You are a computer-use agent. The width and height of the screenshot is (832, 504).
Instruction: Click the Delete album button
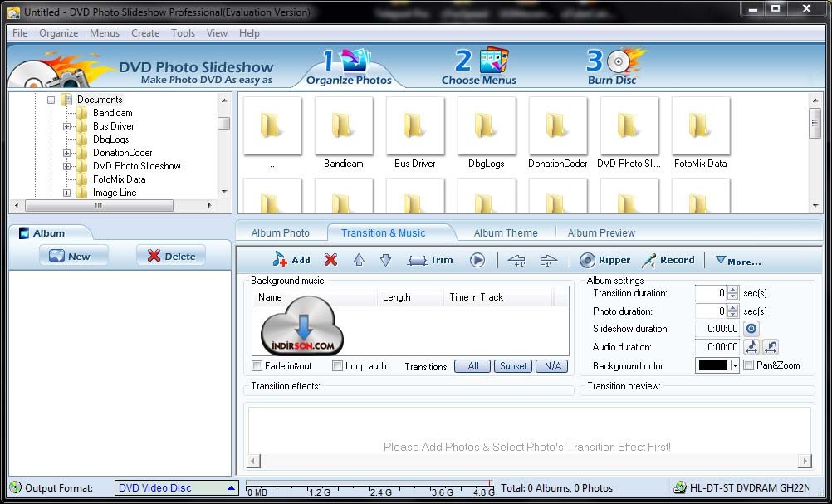pos(171,256)
